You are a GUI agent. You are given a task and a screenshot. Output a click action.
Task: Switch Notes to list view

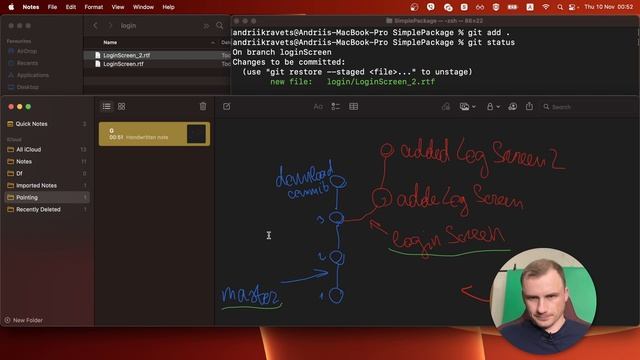coord(107,107)
